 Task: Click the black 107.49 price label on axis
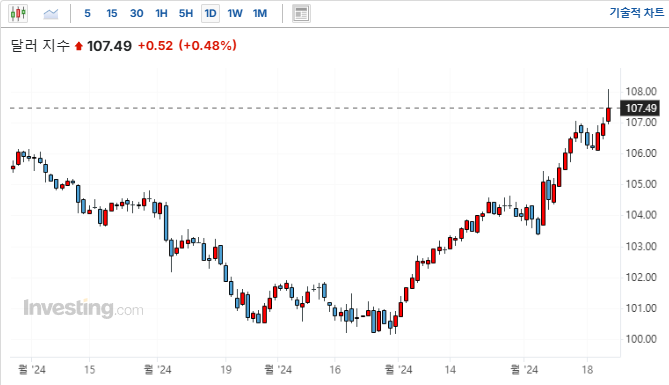point(641,108)
